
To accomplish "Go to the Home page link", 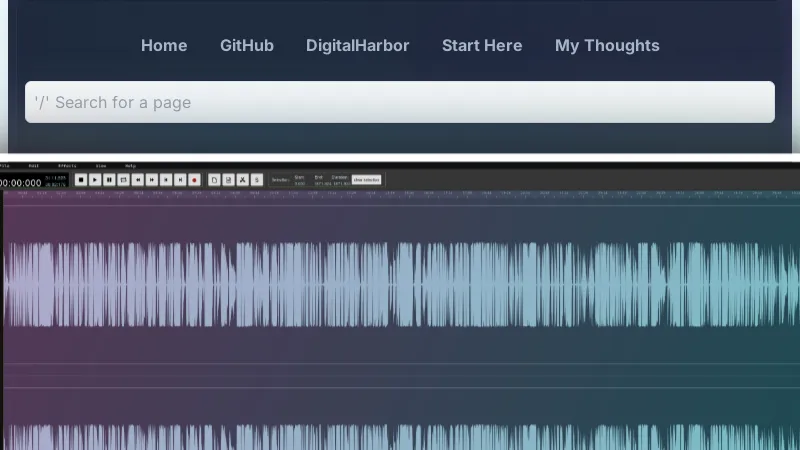I will tap(164, 45).
